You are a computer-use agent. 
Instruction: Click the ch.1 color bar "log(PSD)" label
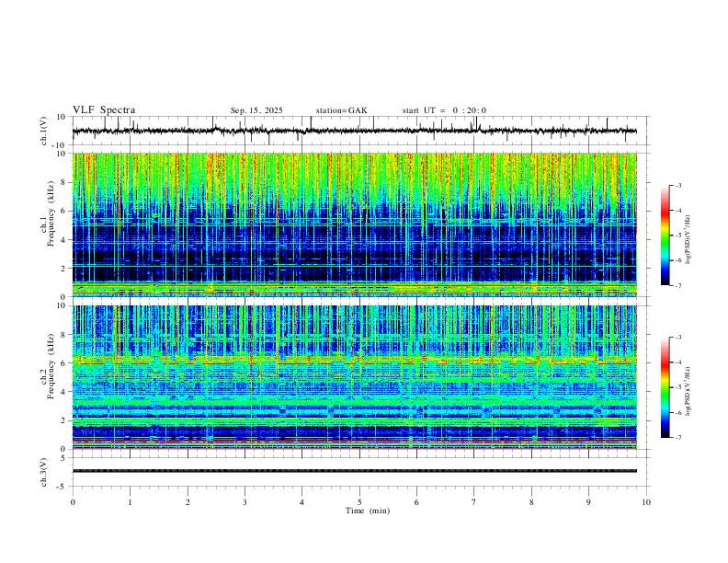coord(688,240)
